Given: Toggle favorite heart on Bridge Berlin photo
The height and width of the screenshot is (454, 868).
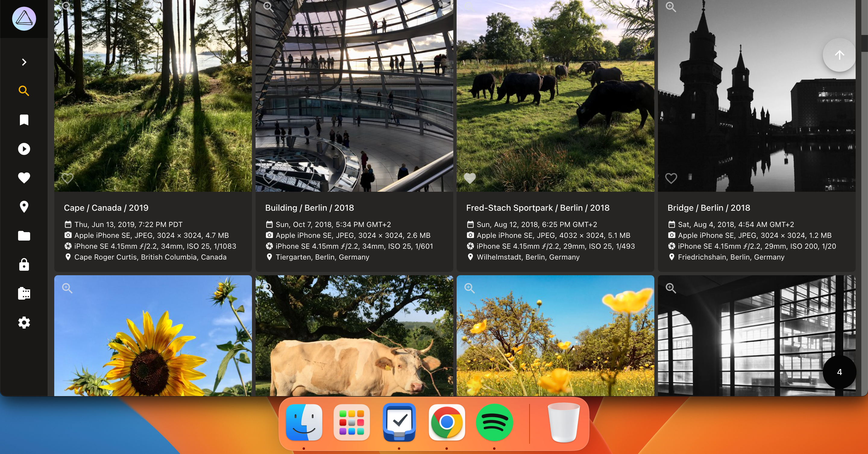Looking at the screenshot, I should tap(671, 178).
